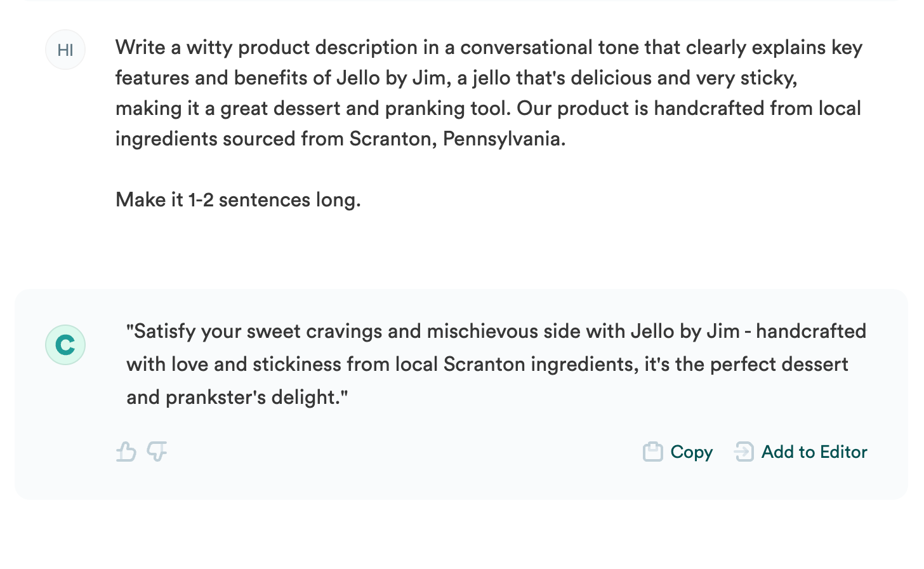924x569 pixels.
Task: Click the prompt line starting 'Write a witty product'
Action: click(489, 47)
